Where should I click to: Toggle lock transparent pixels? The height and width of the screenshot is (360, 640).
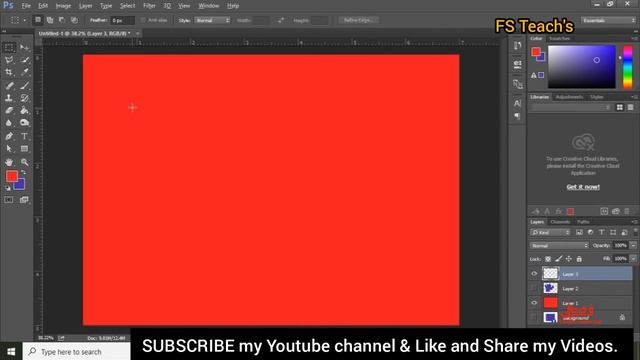(548, 259)
